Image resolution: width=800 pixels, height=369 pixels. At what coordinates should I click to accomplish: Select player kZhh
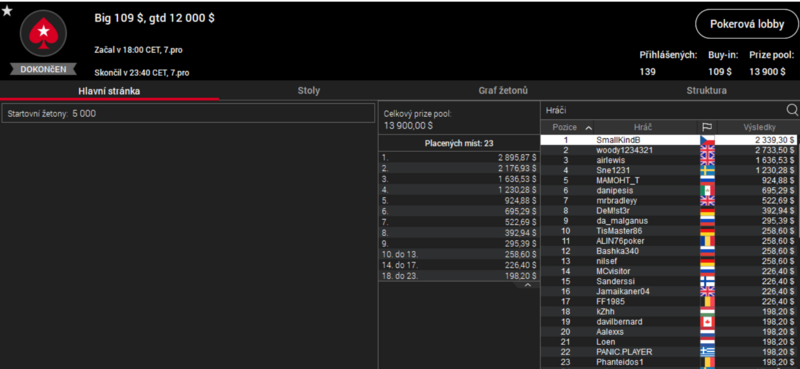668,311
